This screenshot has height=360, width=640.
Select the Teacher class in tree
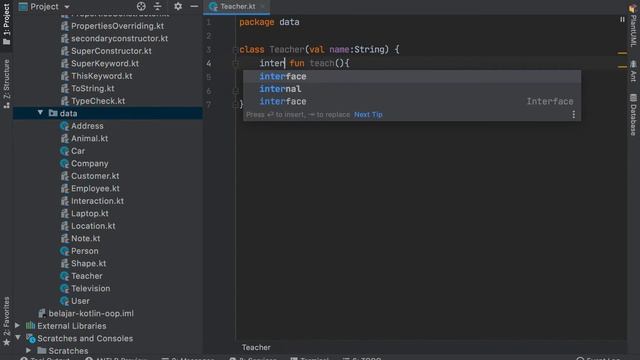tap(87, 276)
